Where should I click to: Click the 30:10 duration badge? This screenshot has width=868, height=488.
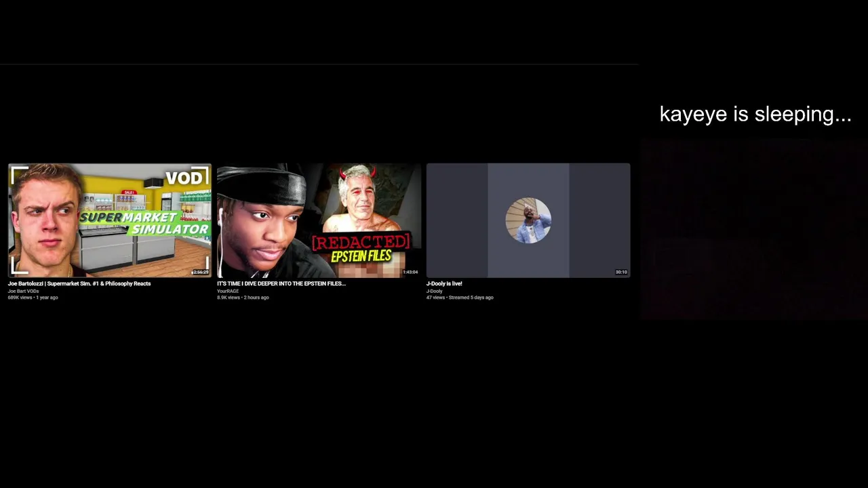(x=621, y=272)
